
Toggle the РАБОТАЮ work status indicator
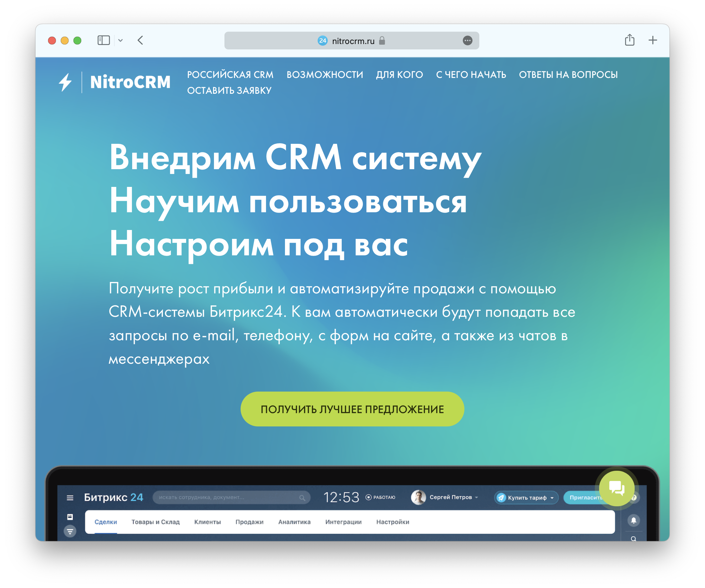[380, 497]
